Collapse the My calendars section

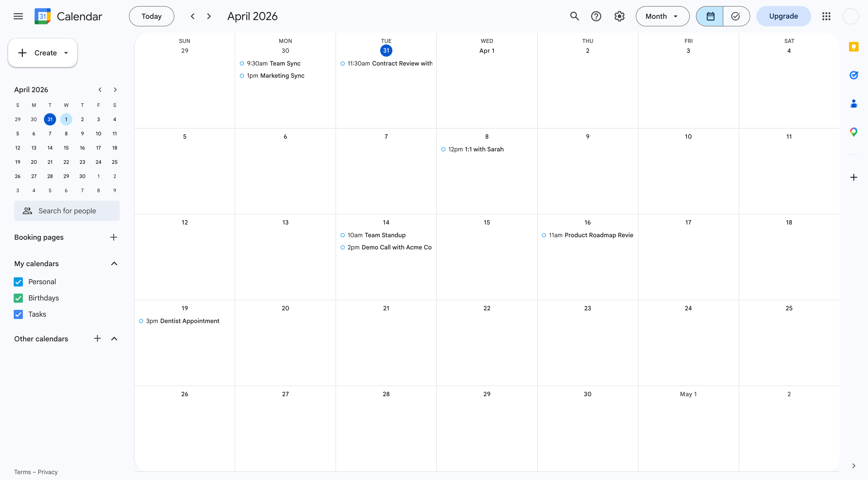pyautogui.click(x=114, y=264)
